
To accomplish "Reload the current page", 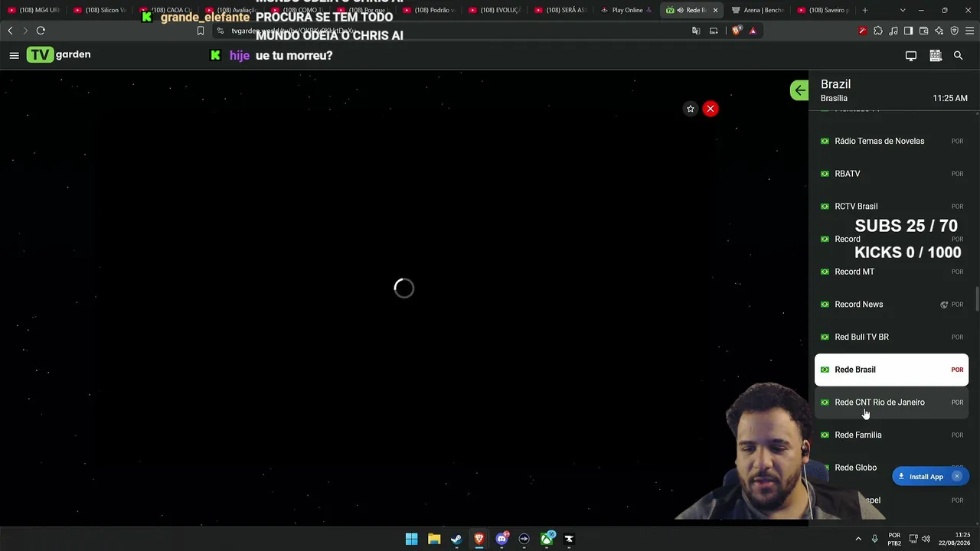I will [41, 31].
